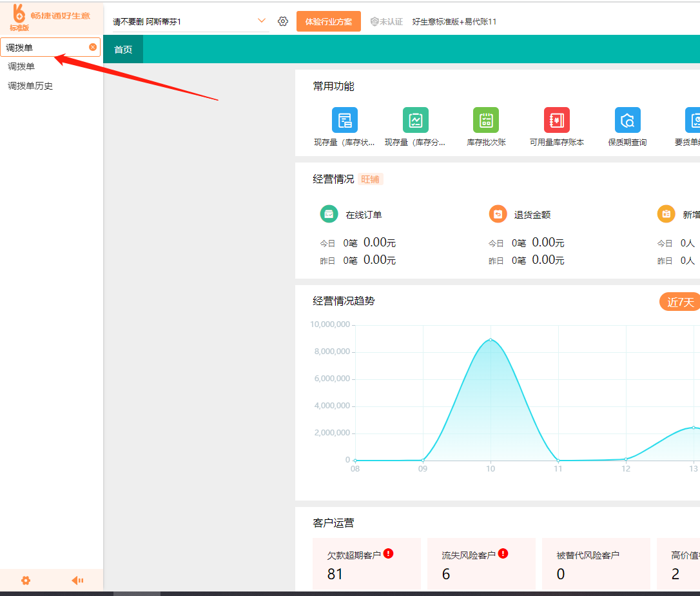Clear the search box with the orange X
The height and width of the screenshot is (596, 700).
(93, 47)
